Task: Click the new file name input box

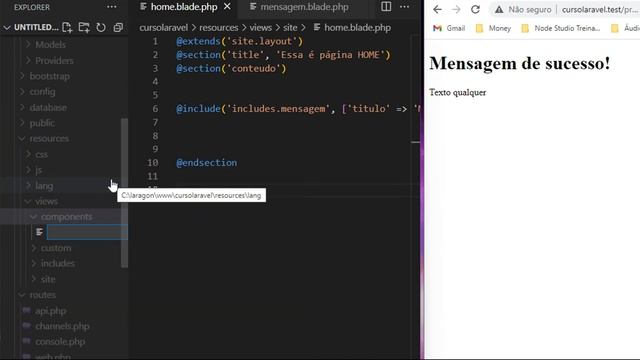Action: tap(87, 232)
